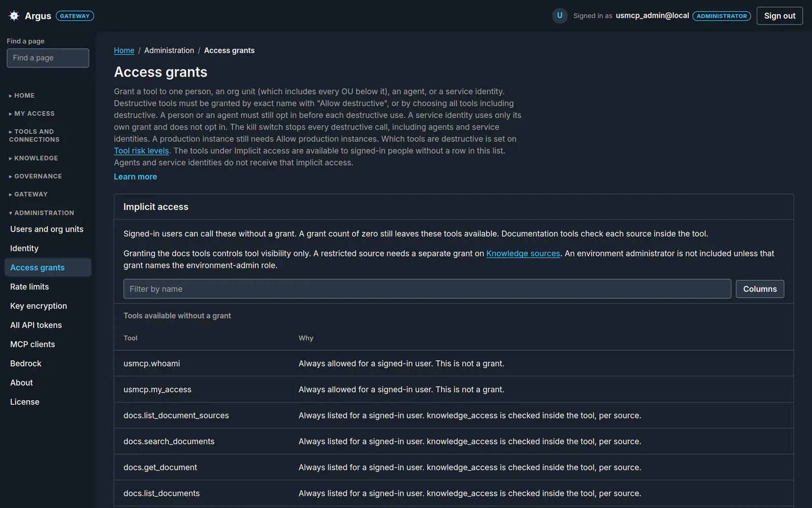Expand the Gateway sidebar section
This screenshot has width=812, height=508.
(x=28, y=195)
